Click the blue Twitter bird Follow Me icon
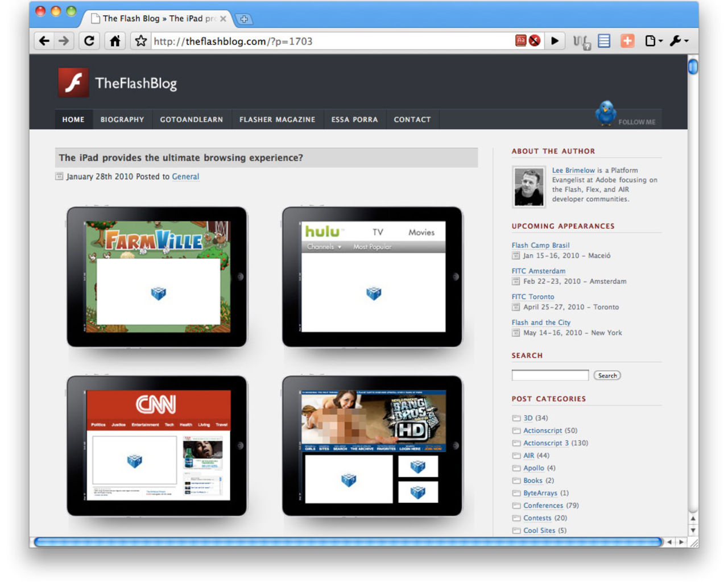 pyautogui.click(x=606, y=113)
